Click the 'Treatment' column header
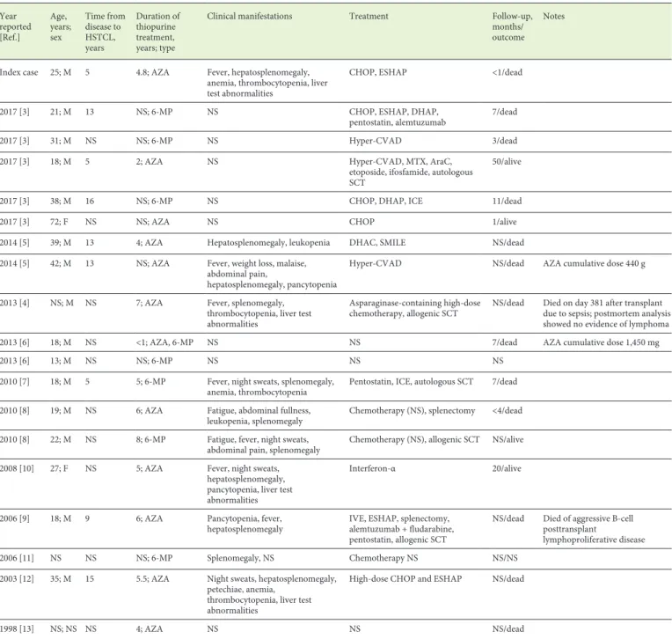The width and height of the screenshot is (672, 639). pos(369,17)
